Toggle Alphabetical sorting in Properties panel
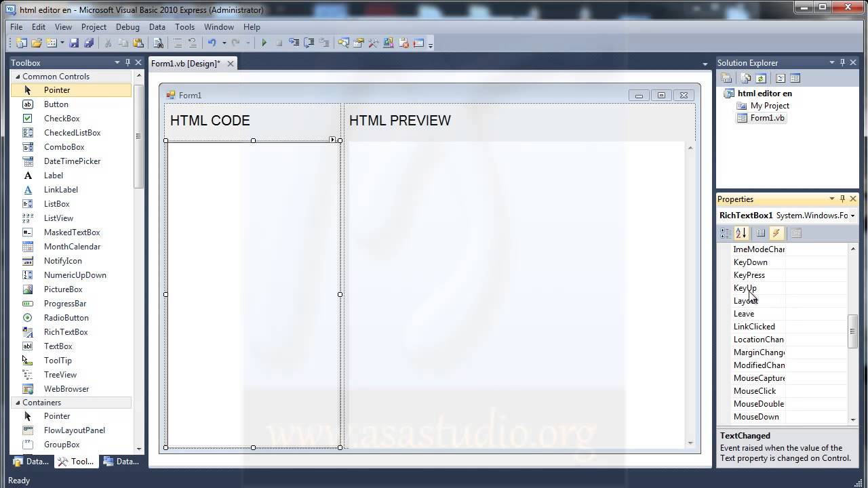This screenshot has height=488, width=868. click(741, 233)
